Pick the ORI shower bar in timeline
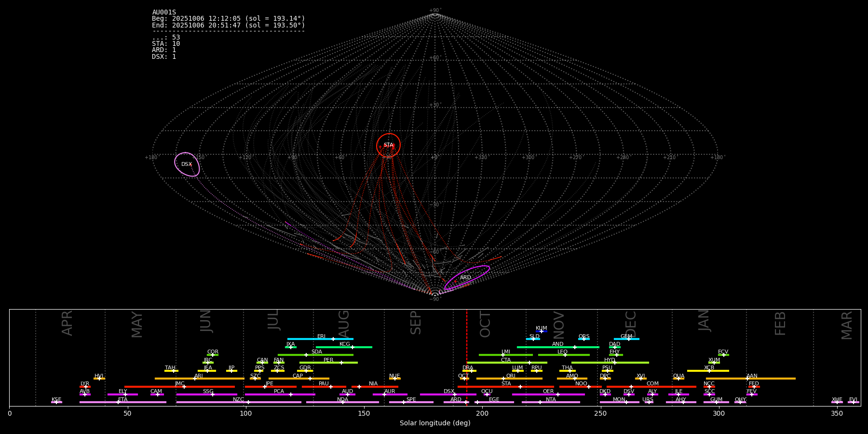The image size is (868, 434). point(509,379)
